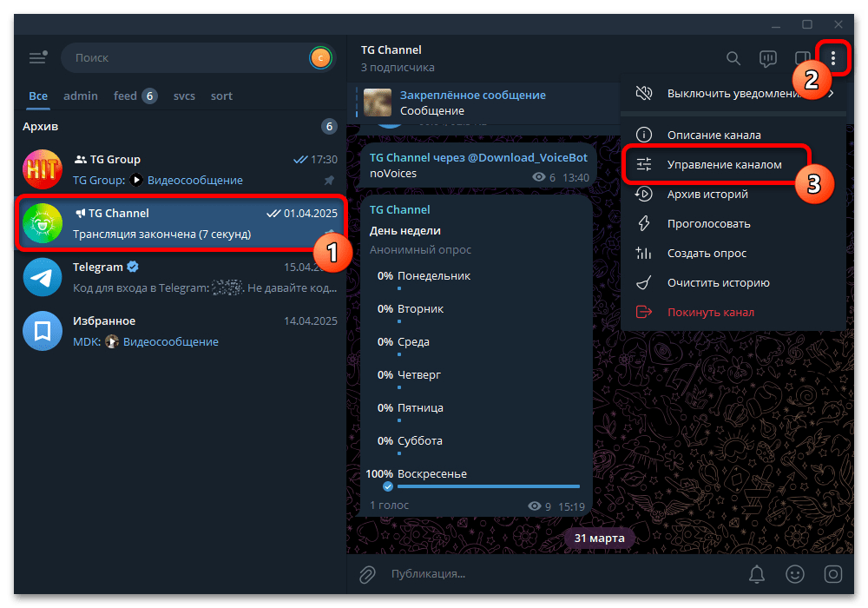Toggle silent broadcast bell icon
868x608 pixels.
click(x=757, y=574)
